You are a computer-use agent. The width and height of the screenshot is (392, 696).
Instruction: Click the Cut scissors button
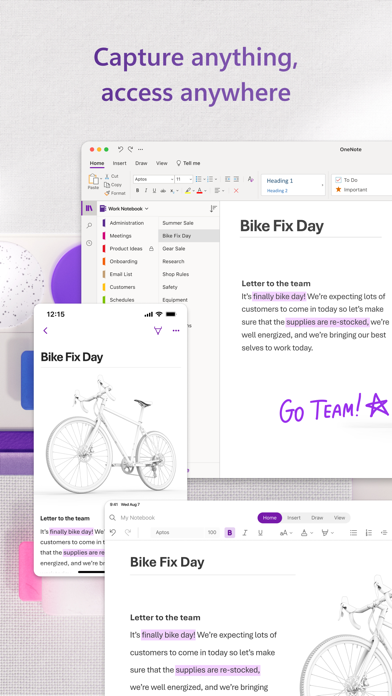tap(111, 176)
